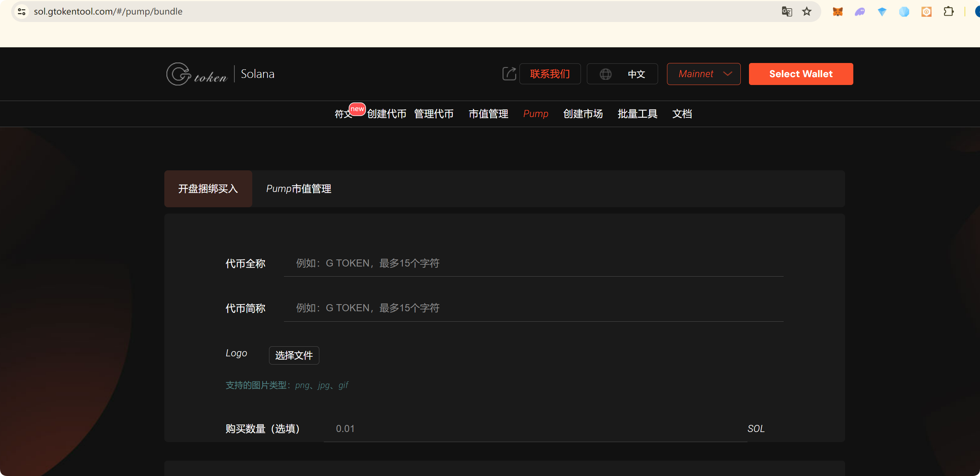980x476 pixels.
Task: Click the 联系我们 contact button
Action: tap(550, 74)
